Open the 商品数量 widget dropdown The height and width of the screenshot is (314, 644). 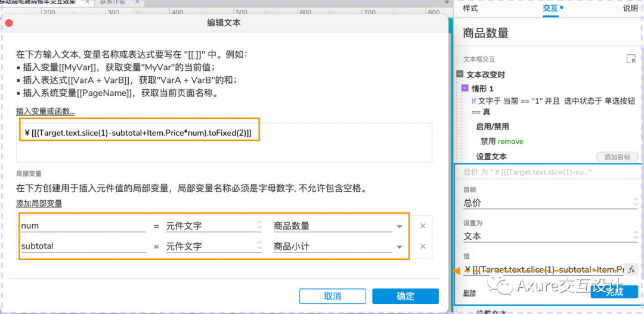tap(338, 226)
